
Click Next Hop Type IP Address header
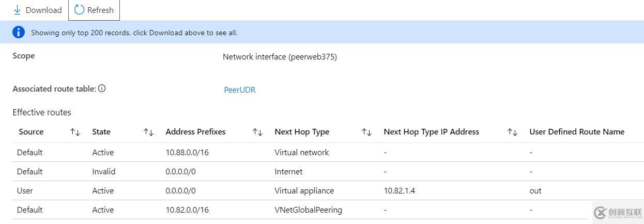coord(431,132)
